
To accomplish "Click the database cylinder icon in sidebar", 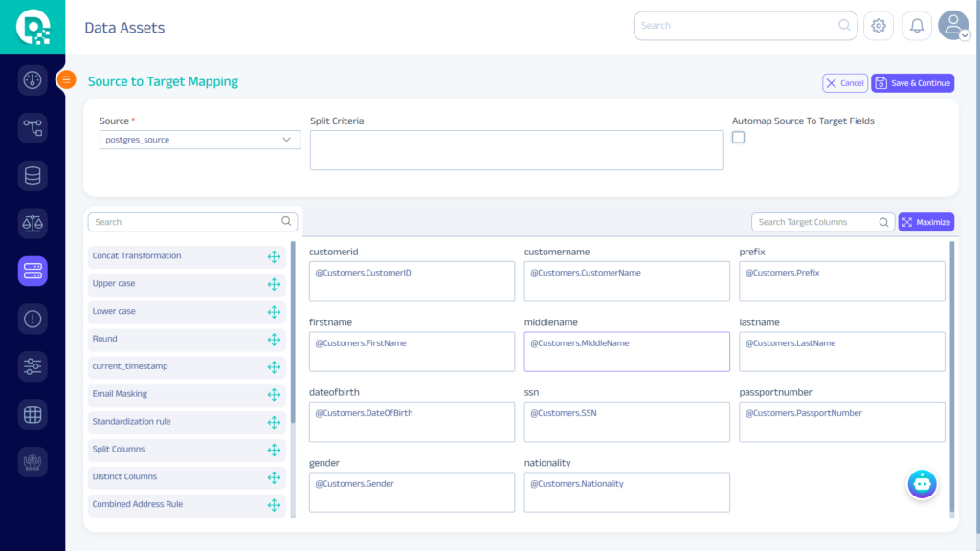I will 33,176.
